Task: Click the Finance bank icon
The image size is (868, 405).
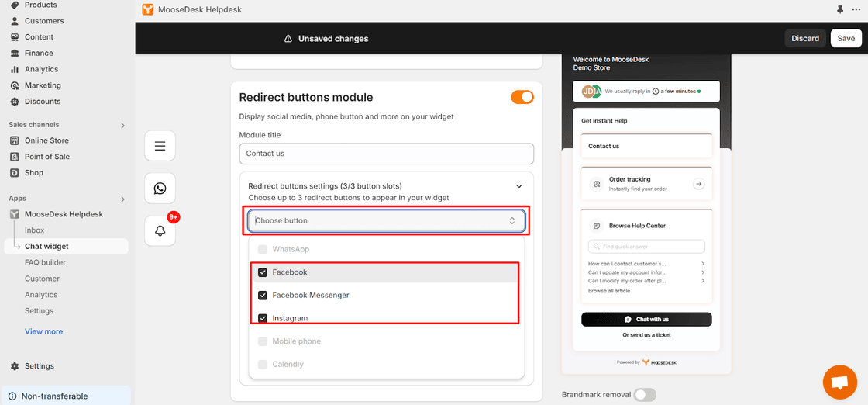Action: (15, 54)
